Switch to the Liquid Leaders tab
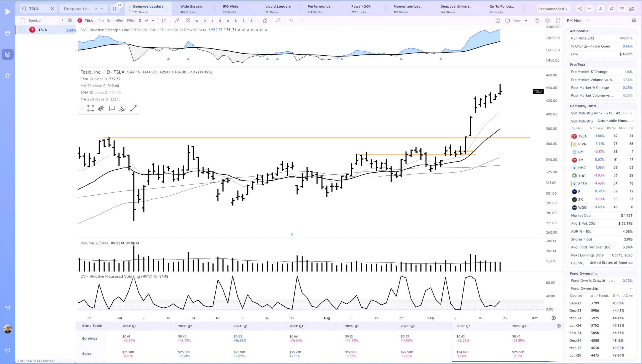The image size is (642, 364). click(278, 9)
